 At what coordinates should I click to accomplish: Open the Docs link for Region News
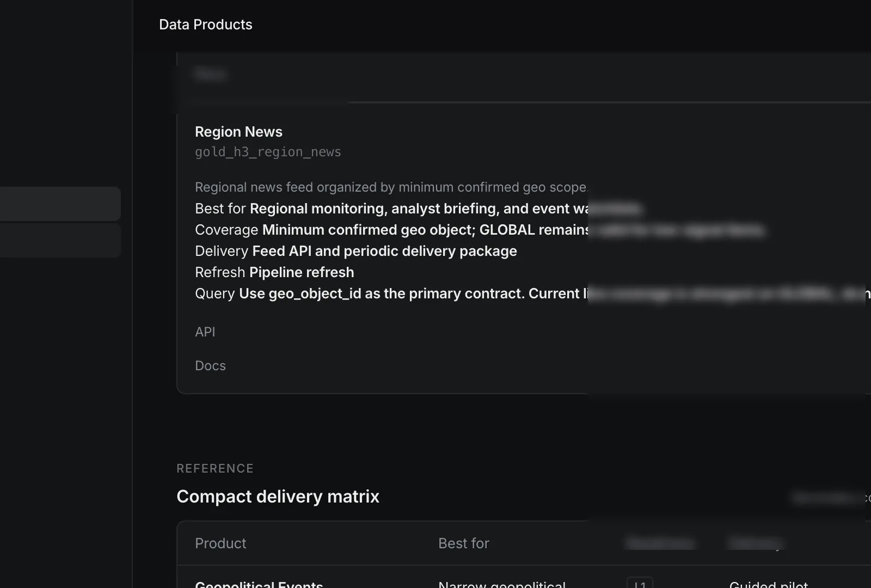[210, 365]
